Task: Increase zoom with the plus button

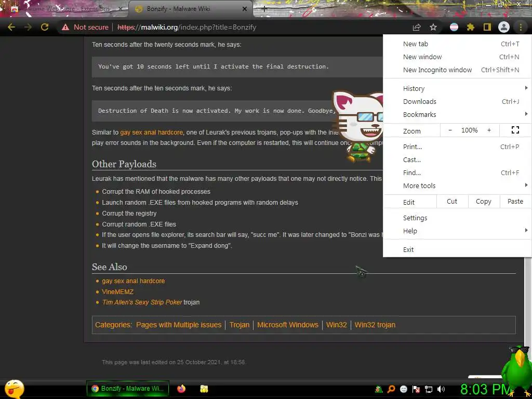Action: coord(489,130)
